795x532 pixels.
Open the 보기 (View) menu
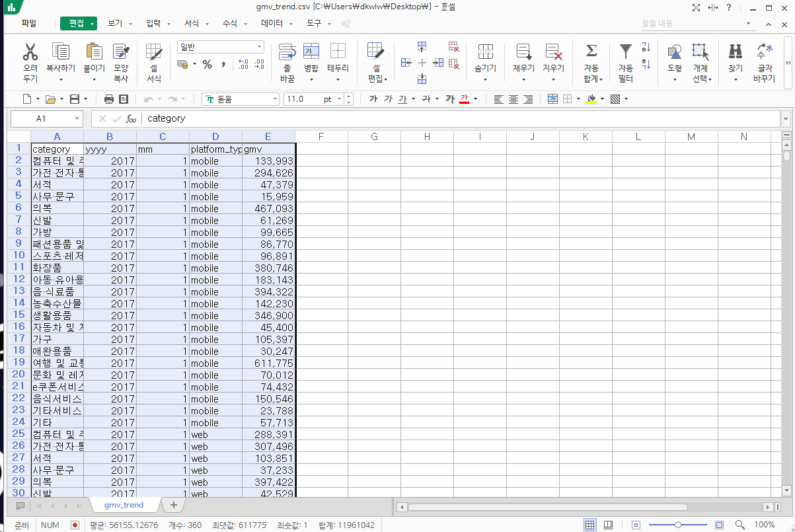[115, 23]
